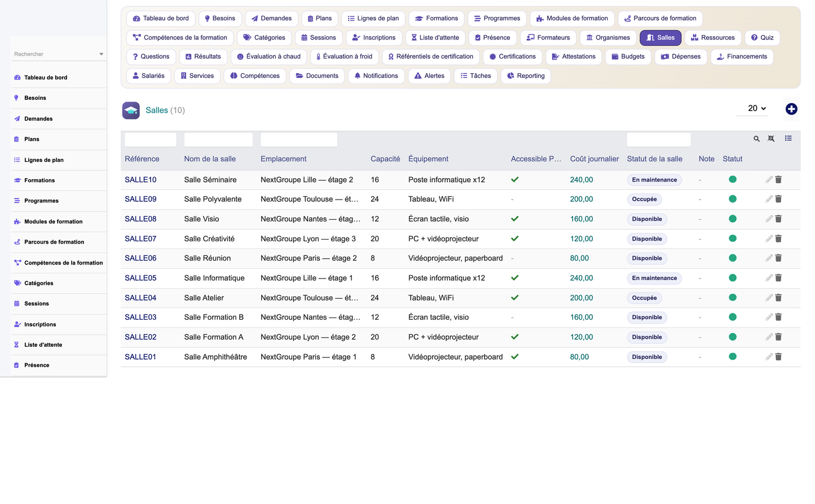Open the Notifications tab
This screenshot has height=504, width=815.
coord(376,76)
